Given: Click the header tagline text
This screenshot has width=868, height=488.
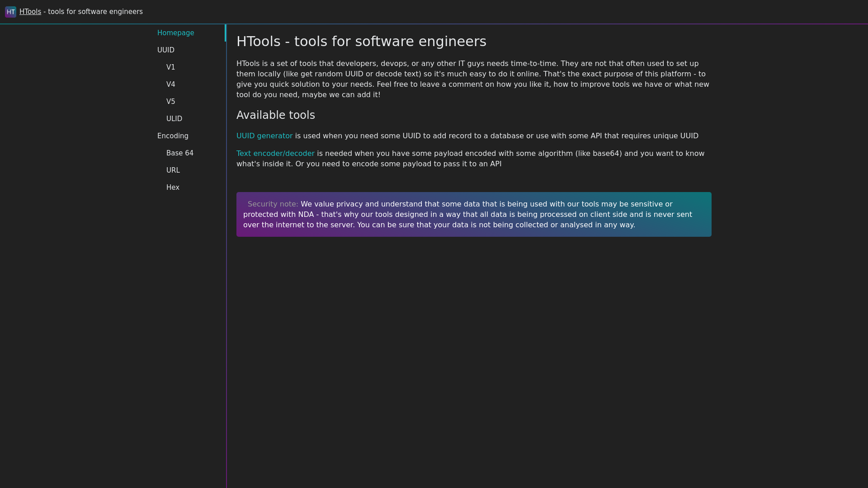Looking at the screenshot, I should coord(95,12).
